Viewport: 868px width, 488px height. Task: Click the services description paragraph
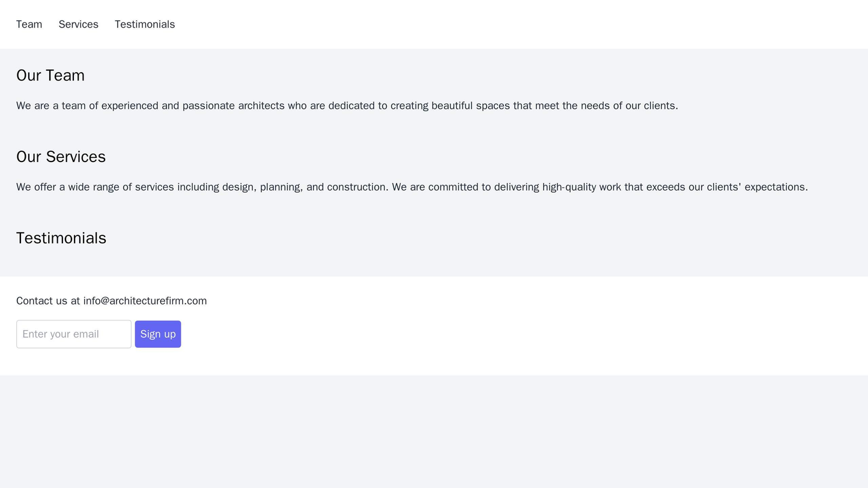[x=411, y=187]
